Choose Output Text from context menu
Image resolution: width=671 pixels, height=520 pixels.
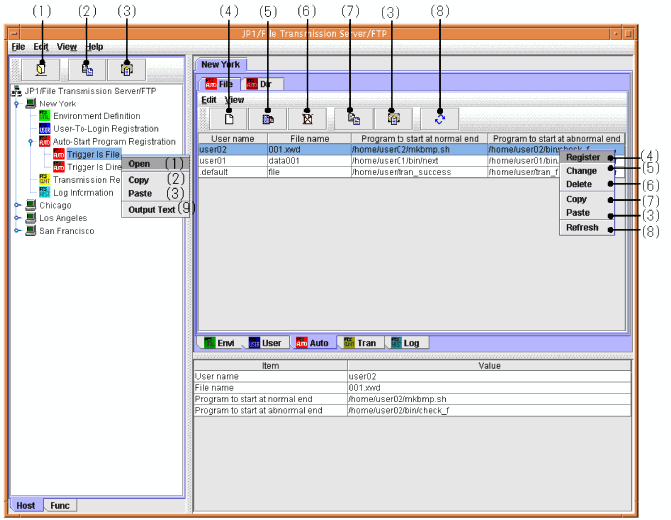tap(151, 209)
